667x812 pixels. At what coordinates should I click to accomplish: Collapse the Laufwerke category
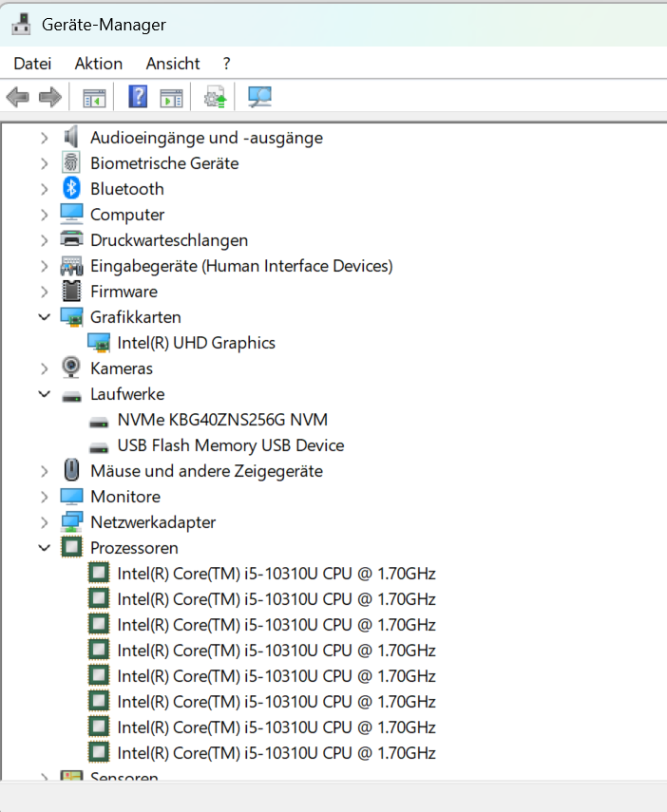[45, 393]
